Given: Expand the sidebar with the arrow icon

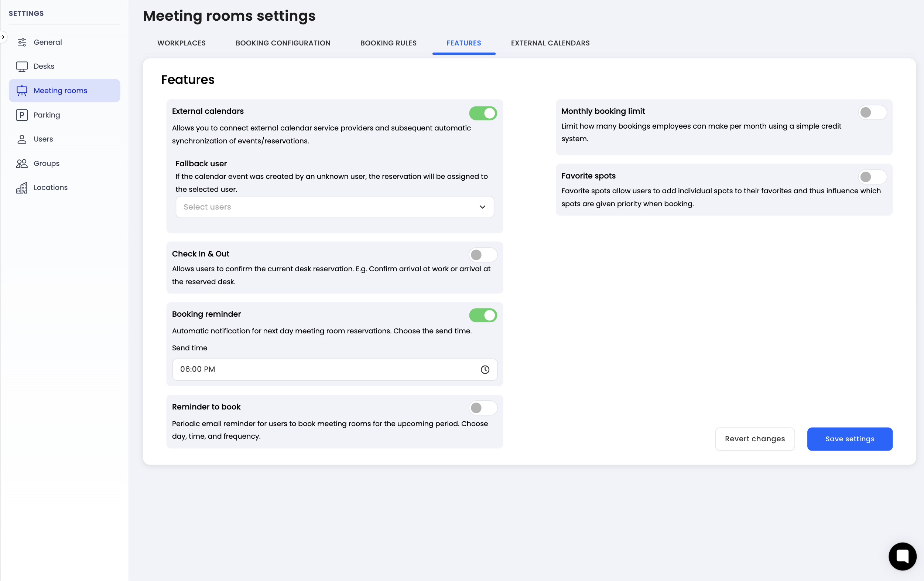Looking at the screenshot, I should click(x=3, y=37).
